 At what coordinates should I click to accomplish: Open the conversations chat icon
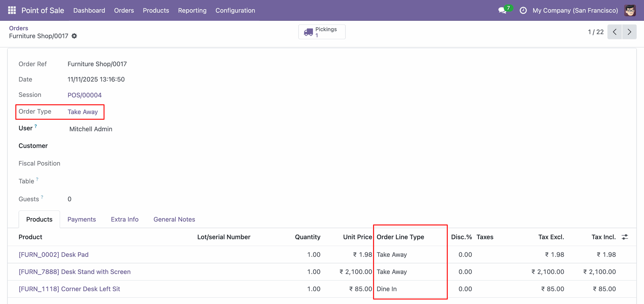pos(502,10)
